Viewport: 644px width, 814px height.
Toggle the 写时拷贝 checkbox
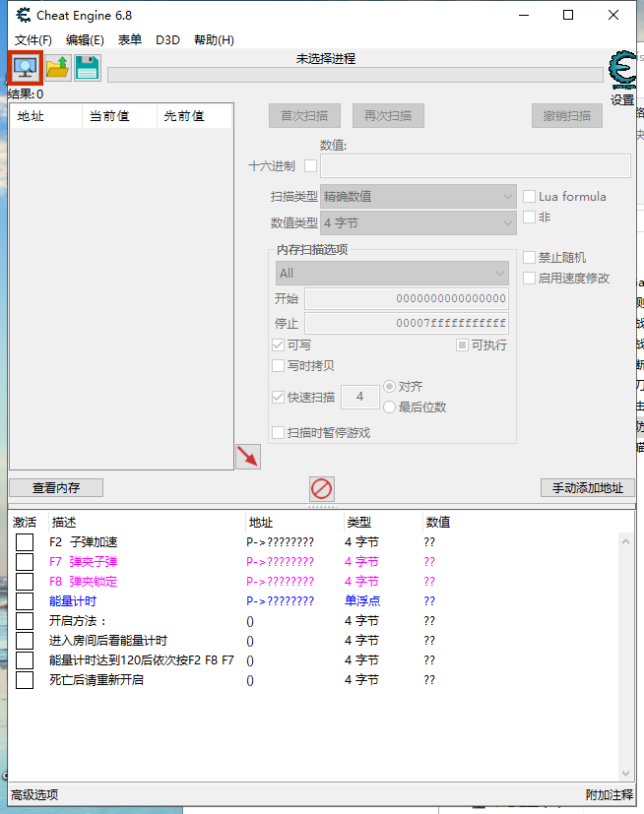point(279,366)
